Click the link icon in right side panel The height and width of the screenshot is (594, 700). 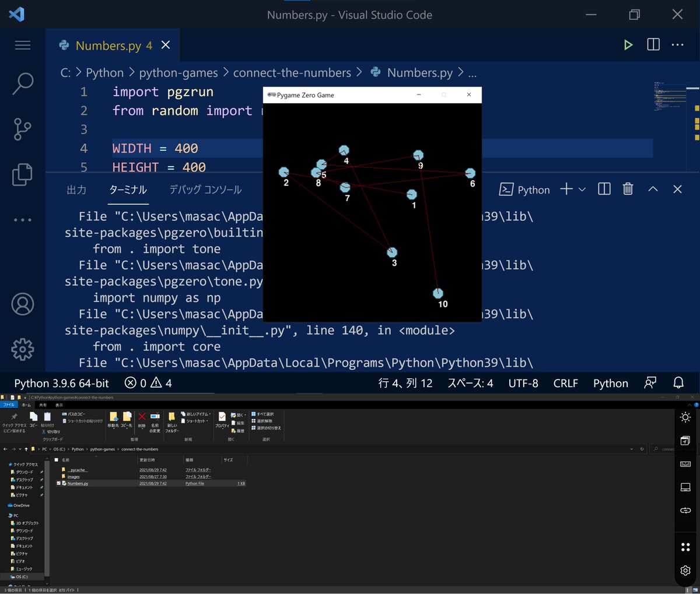click(x=685, y=510)
